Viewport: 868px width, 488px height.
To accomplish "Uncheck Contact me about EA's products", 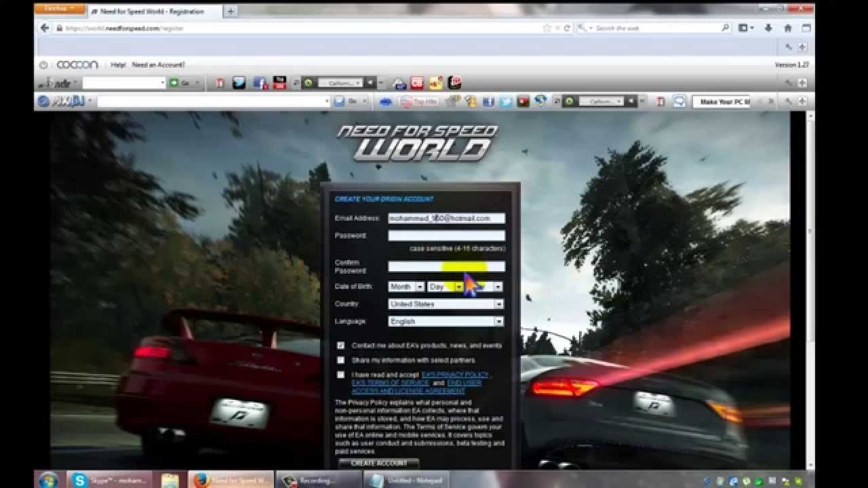I will coord(340,345).
